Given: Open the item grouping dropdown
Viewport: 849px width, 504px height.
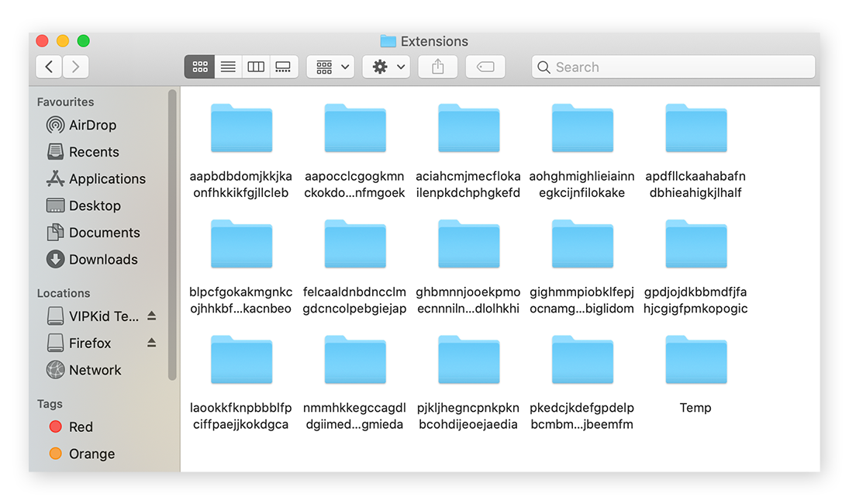Looking at the screenshot, I should 330,67.
